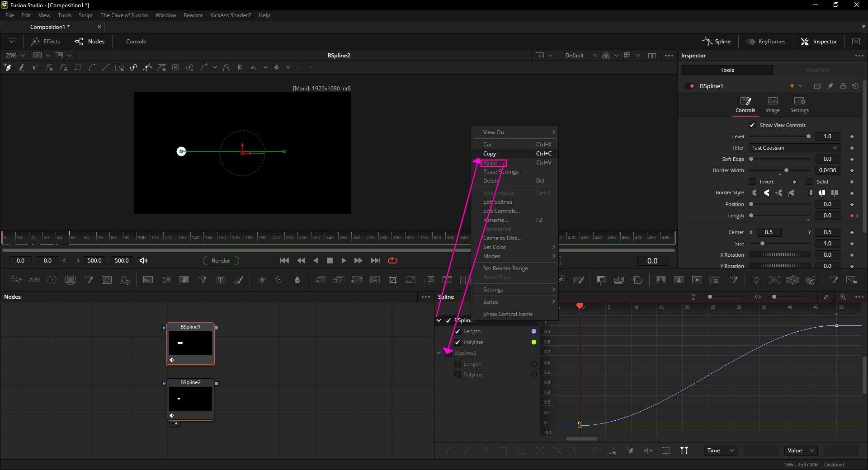Image resolution: width=868 pixels, height=470 pixels.
Task: Choose Paste Settings from the context menu
Action: coord(514,172)
